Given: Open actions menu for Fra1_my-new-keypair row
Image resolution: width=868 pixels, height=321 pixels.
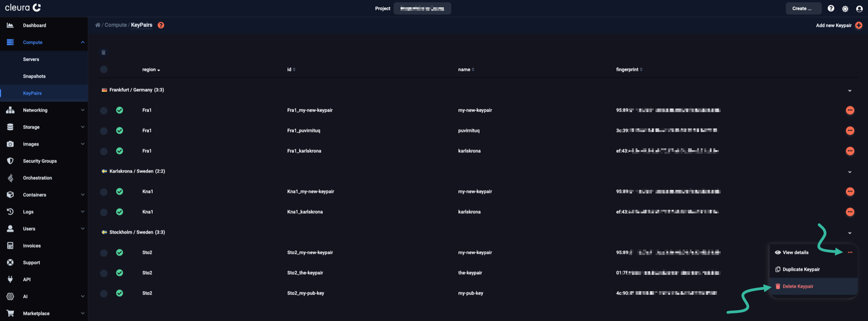Looking at the screenshot, I should (850, 110).
